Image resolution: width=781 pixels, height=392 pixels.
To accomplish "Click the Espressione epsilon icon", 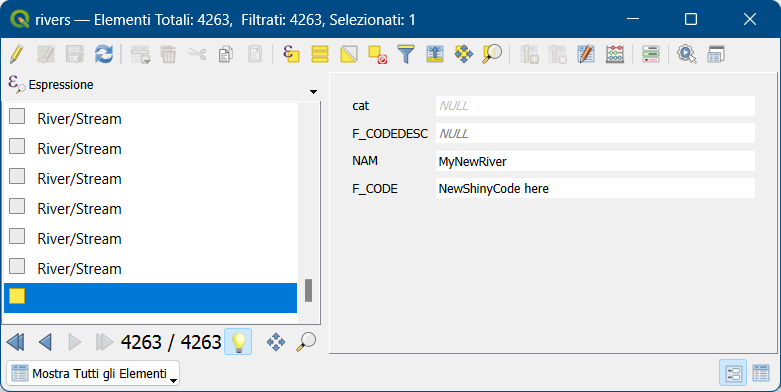I will 16,84.
